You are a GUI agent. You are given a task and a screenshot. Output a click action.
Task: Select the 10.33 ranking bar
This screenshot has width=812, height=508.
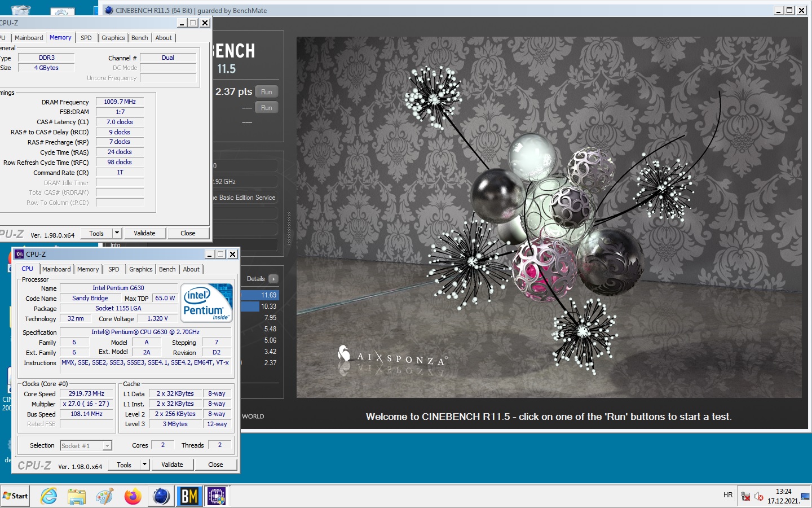(260, 306)
